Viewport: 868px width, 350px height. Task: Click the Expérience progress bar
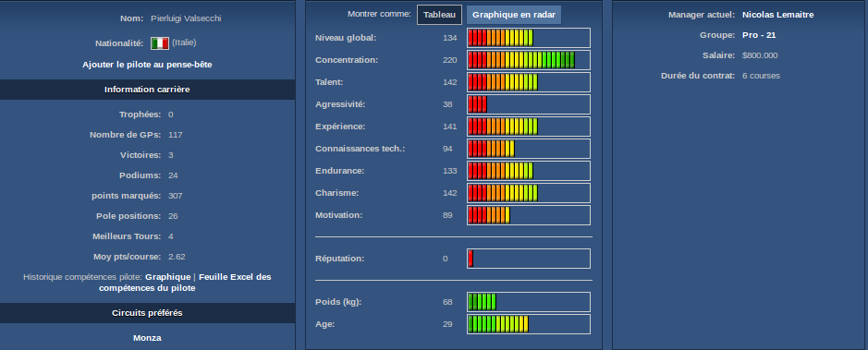point(529,127)
